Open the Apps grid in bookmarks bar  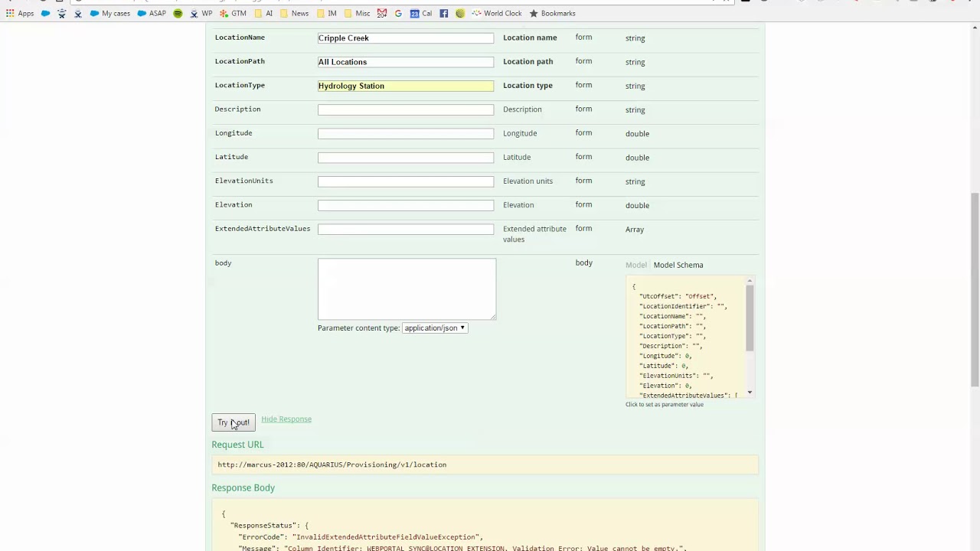click(20, 13)
